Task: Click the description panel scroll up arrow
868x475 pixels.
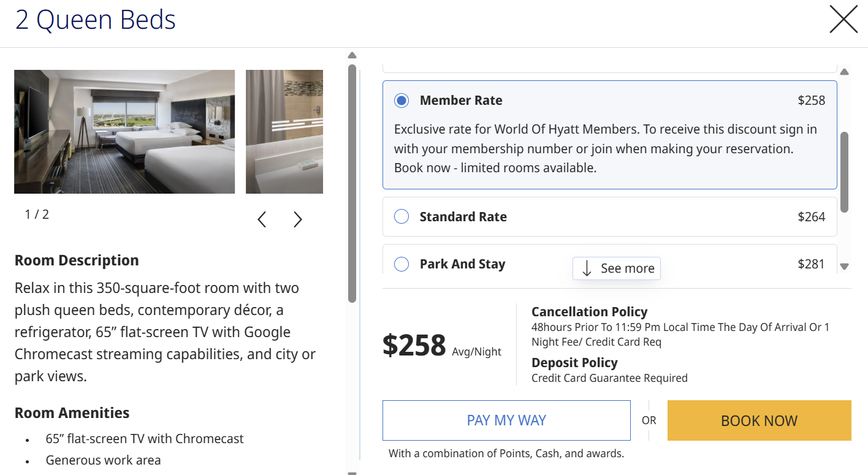Action: point(352,56)
